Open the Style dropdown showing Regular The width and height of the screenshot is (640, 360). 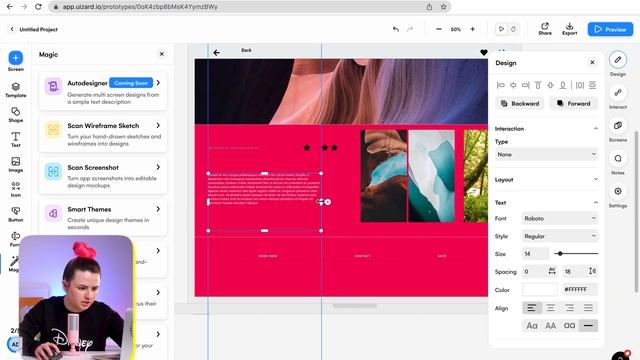click(x=560, y=236)
